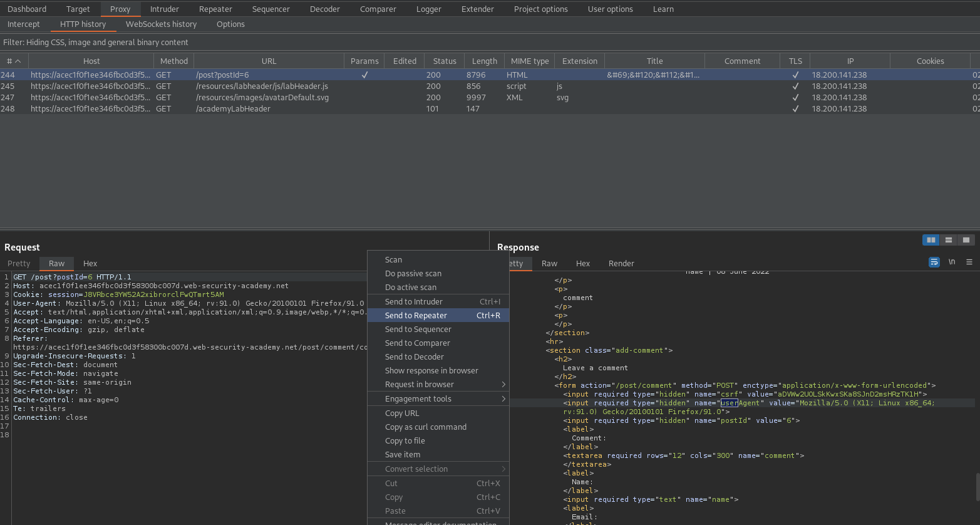Select Show response in browser

click(x=438, y=371)
